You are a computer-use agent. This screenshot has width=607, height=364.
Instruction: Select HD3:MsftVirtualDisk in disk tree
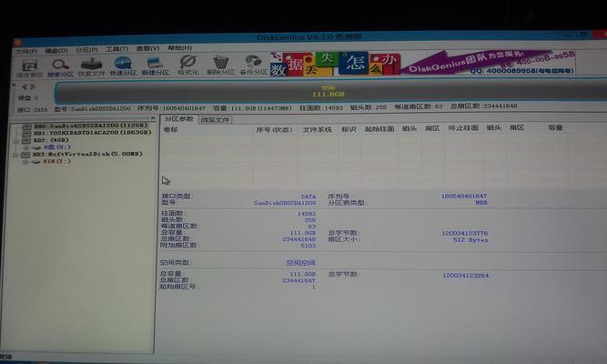tap(88, 154)
